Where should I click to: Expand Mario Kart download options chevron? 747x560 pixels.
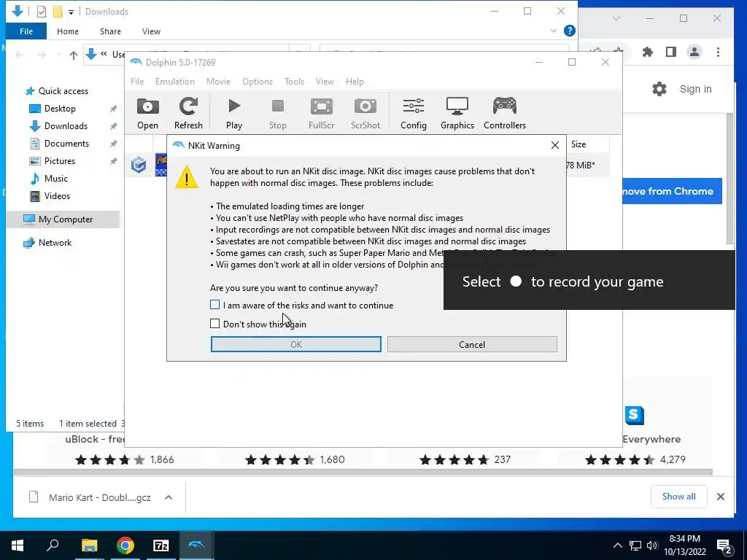pos(169,497)
